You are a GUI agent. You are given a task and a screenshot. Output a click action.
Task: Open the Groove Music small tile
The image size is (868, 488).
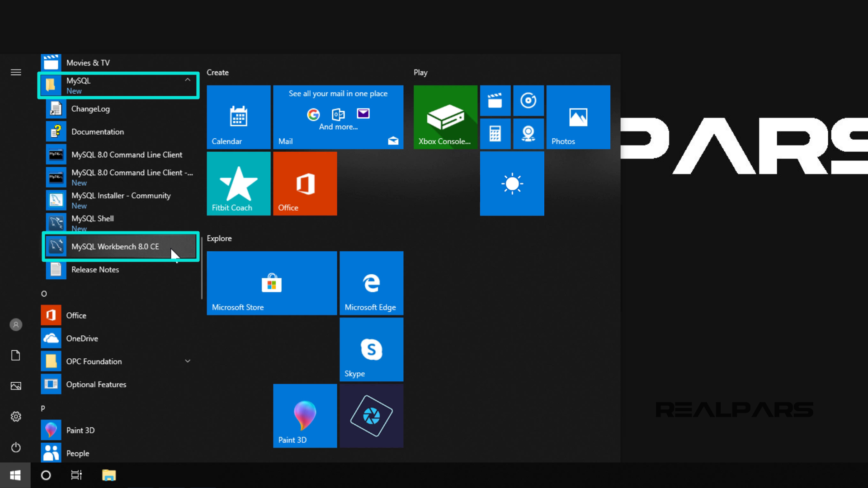528,101
